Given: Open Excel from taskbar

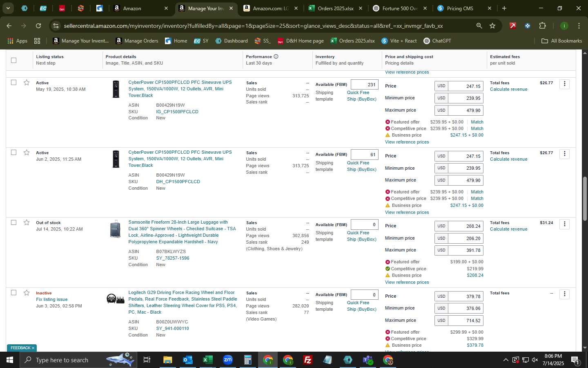Looking at the screenshot, I should (x=207, y=360).
